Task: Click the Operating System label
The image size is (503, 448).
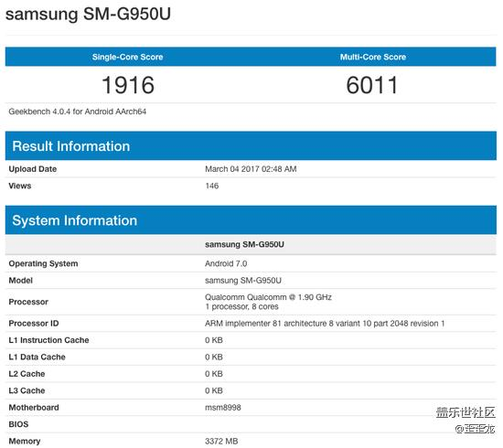Action: pyautogui.click(x=43, y=263)
